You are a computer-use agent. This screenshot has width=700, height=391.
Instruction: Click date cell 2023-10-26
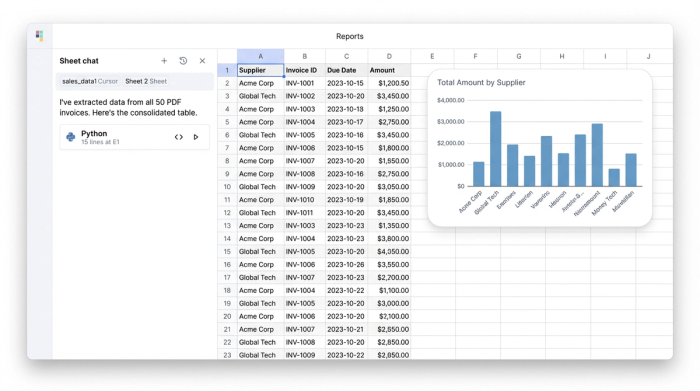[346, 264]
